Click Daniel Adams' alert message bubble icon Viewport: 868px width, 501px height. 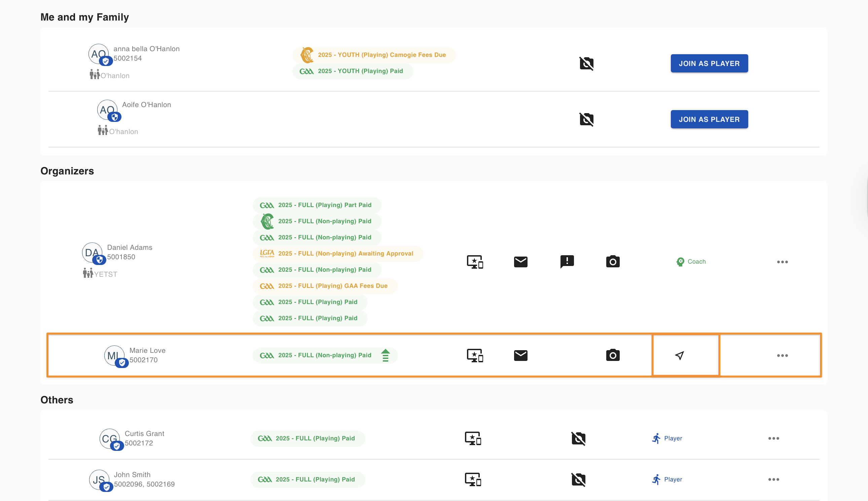point(567,262)
